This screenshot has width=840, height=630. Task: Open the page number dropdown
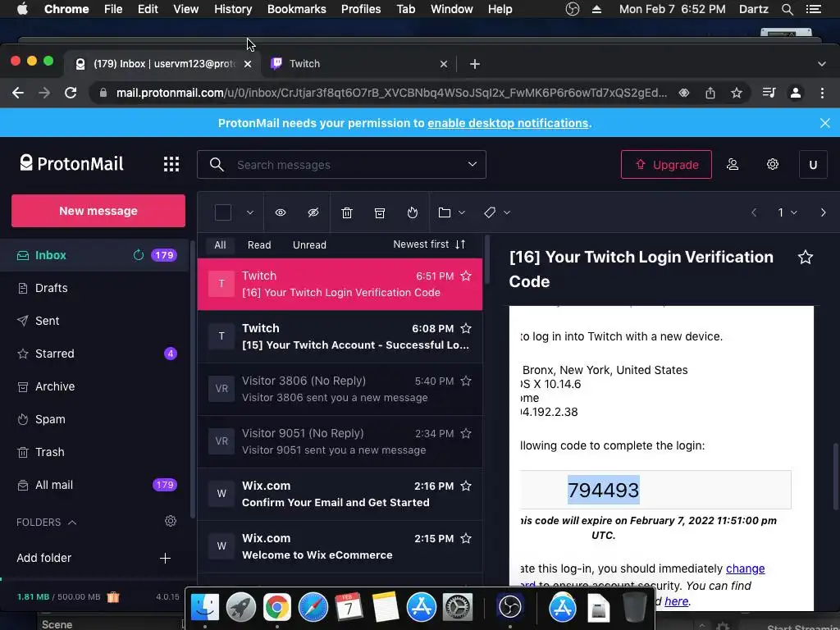pyautogui.click(x=787, y=212)
